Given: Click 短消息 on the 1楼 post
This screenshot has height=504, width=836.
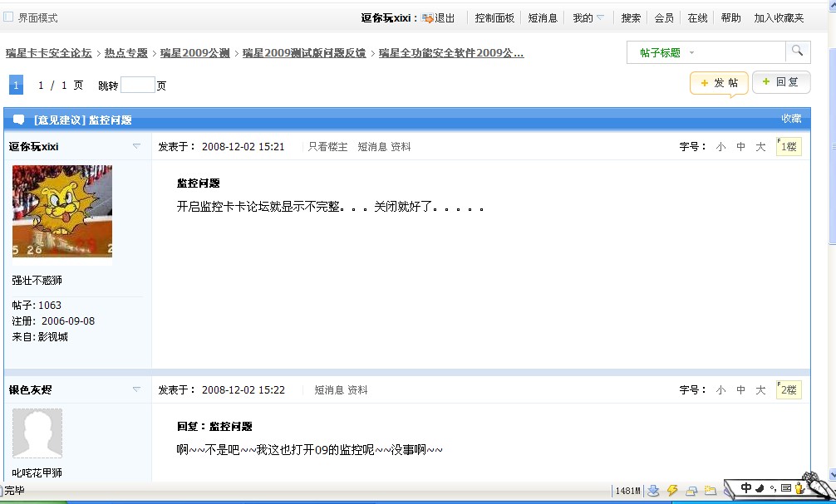Looking at the screenshot, I should tap(371, 146).
